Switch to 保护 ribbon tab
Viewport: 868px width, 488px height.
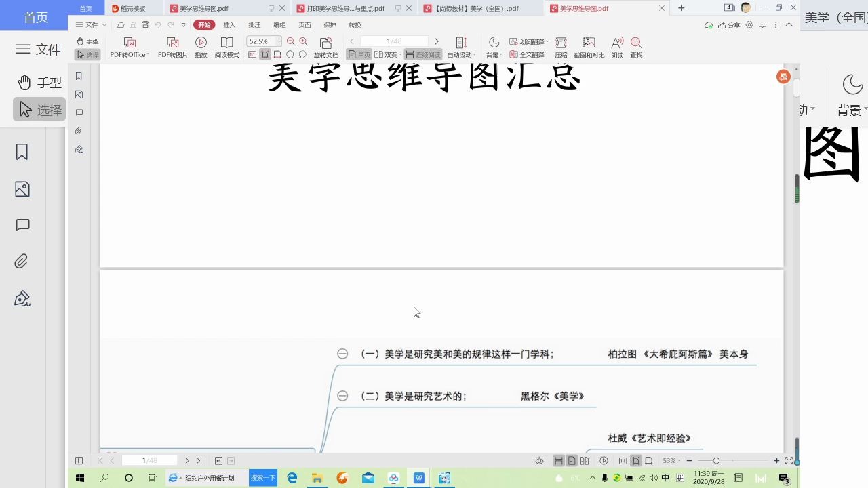(x=330, y=25)
